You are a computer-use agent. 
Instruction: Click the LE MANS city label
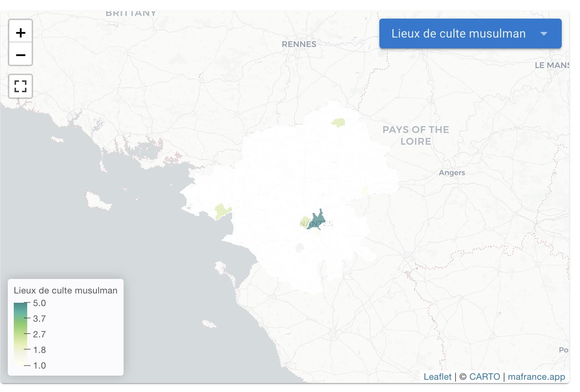(551, 65)
